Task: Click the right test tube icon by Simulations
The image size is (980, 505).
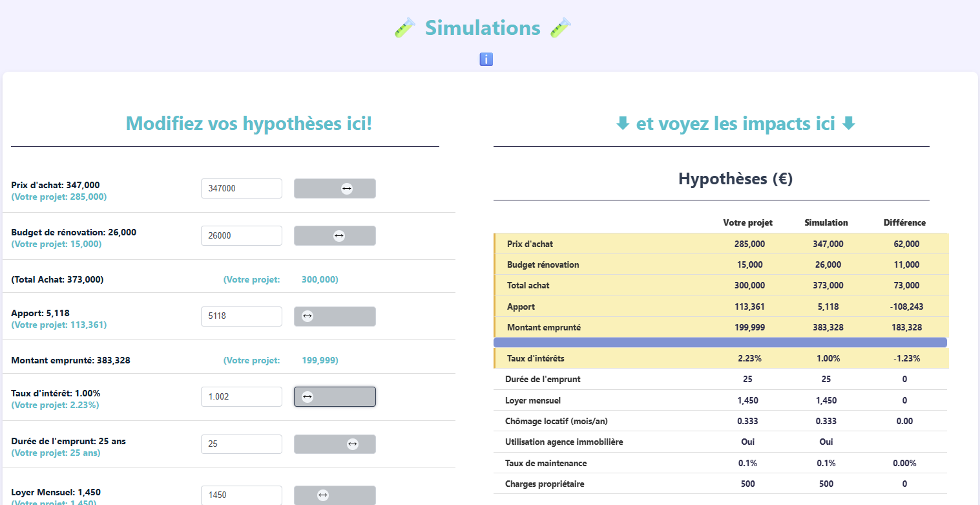Action: point(561,28)
